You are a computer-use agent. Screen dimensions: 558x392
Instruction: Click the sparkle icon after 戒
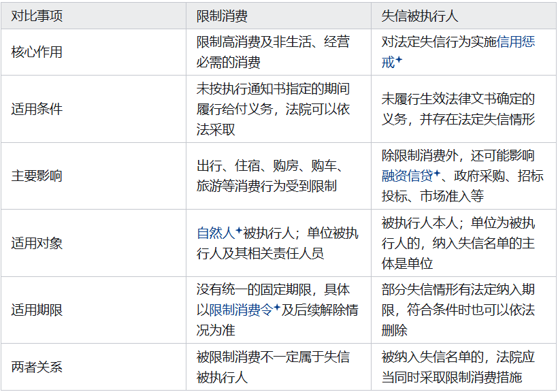click(399, 60)
